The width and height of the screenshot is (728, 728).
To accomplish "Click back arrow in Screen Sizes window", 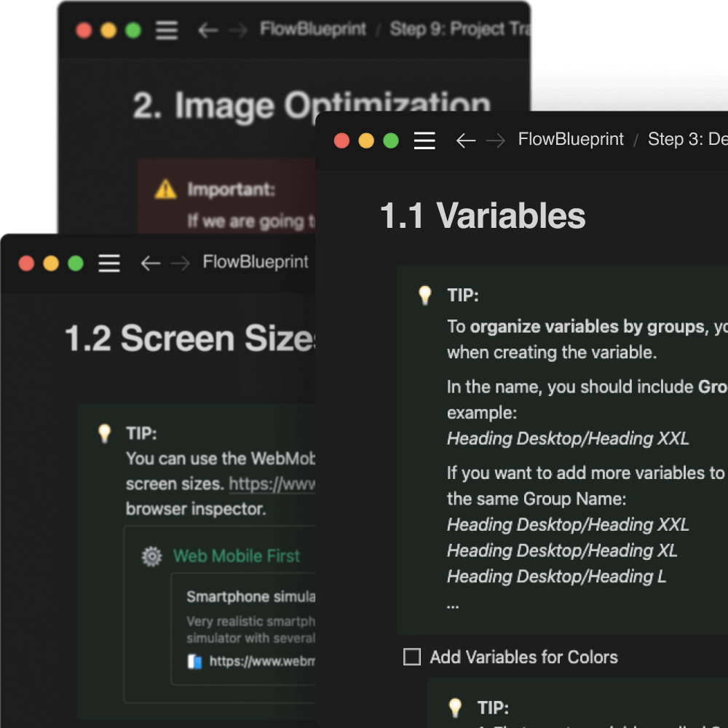I will 151,263.
